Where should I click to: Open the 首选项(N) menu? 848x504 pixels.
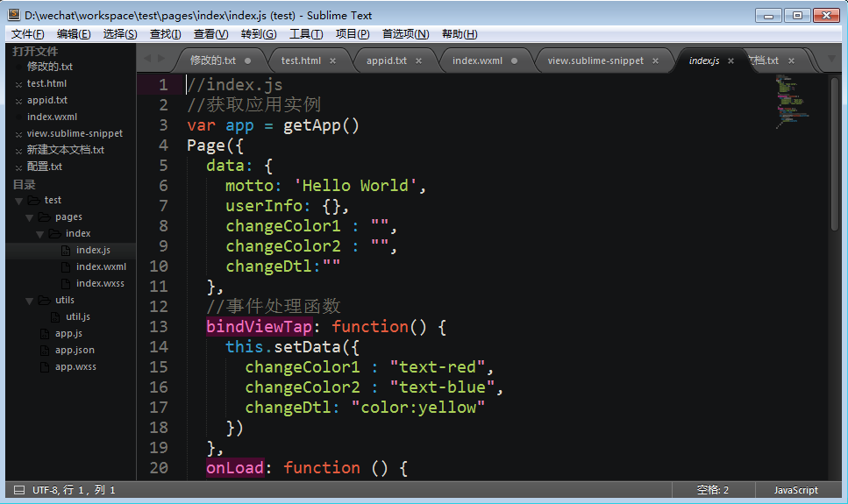coord(405,34)
